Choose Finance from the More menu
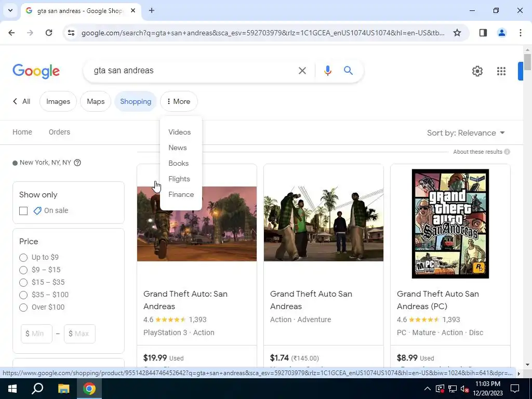Image resolution: width=532 pixels, height=399 pixels. click(x=181, y=194)
